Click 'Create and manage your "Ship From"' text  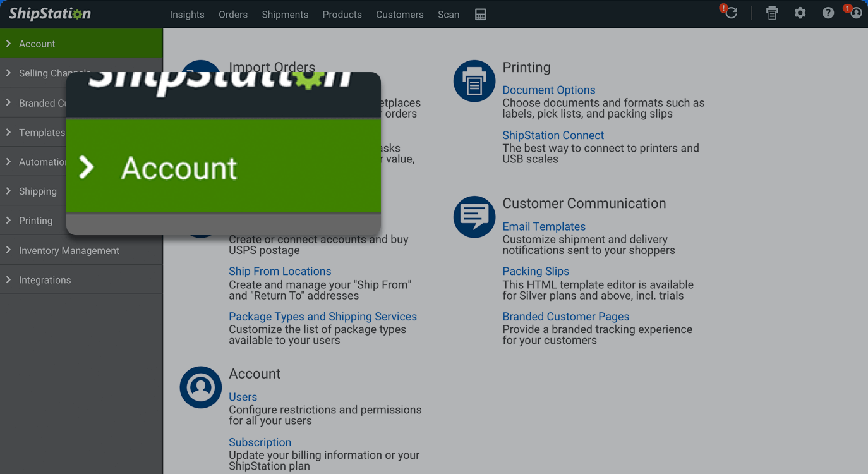pos(320,285)
